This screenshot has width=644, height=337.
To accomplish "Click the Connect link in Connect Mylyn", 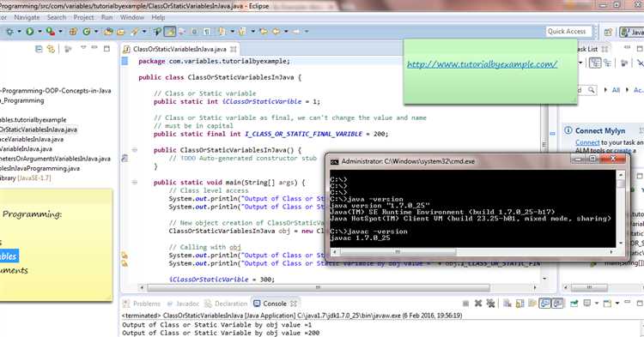I will 587,142.
